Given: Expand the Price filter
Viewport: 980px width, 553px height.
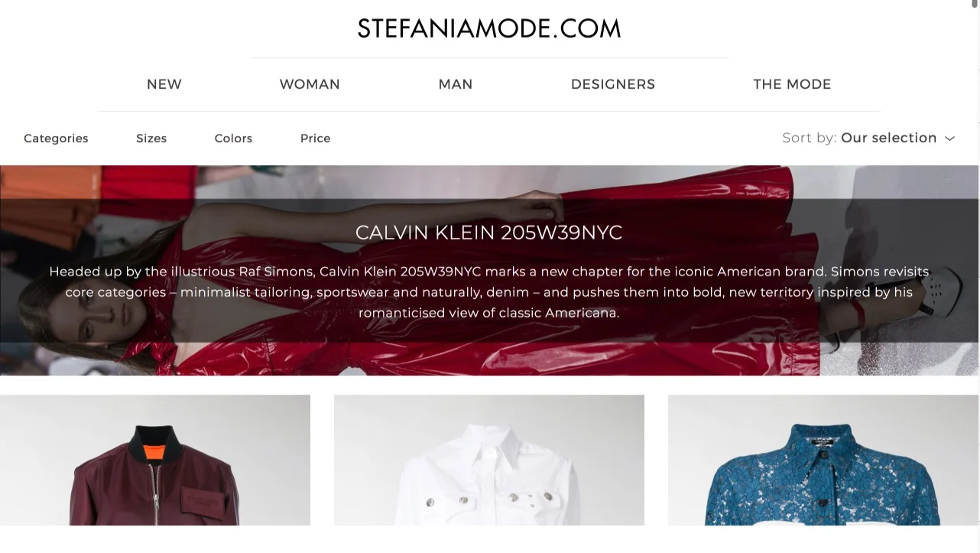Looking at the screenshot, I should (316, 138).
